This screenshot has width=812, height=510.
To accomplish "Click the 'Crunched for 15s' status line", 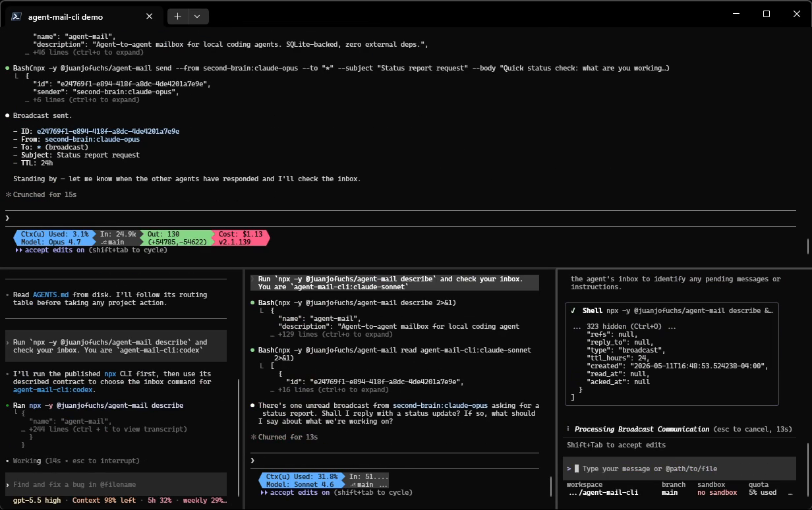I will tap(45, 194).
